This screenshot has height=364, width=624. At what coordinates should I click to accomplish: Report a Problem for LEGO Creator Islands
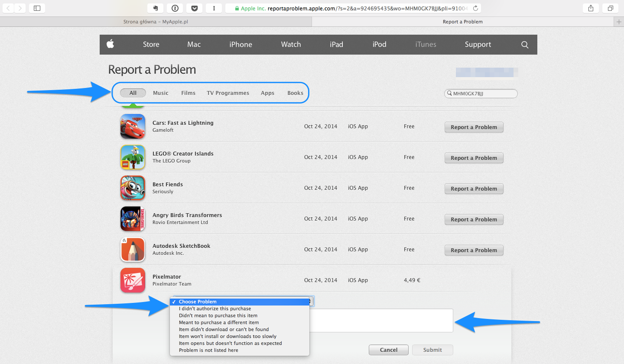[x=474, y=158]
